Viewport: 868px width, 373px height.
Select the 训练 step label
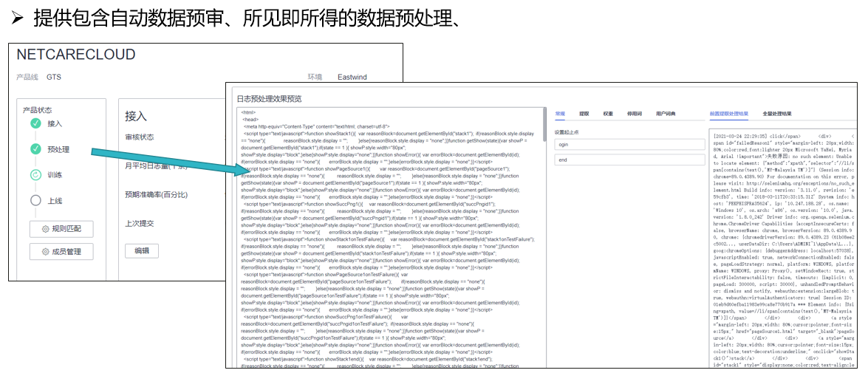55,175
